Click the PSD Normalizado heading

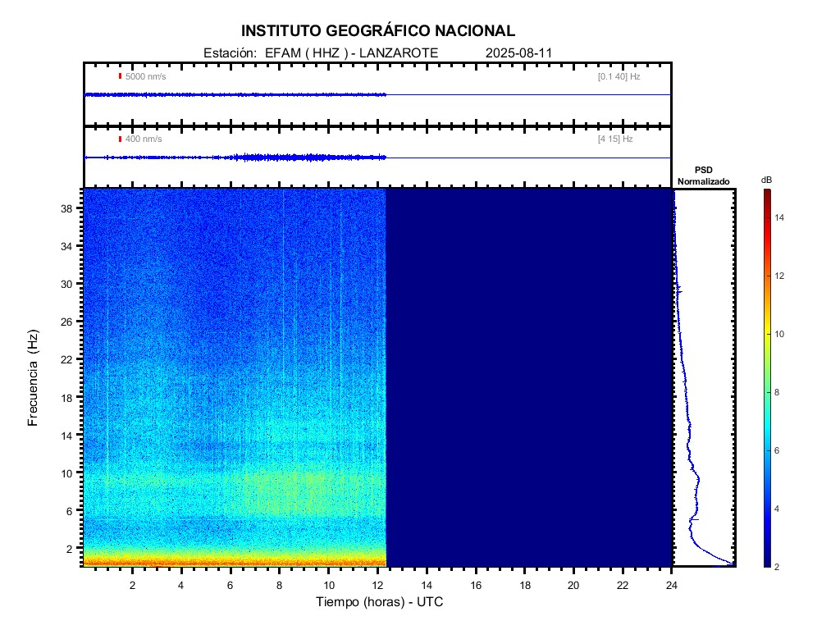703,176
